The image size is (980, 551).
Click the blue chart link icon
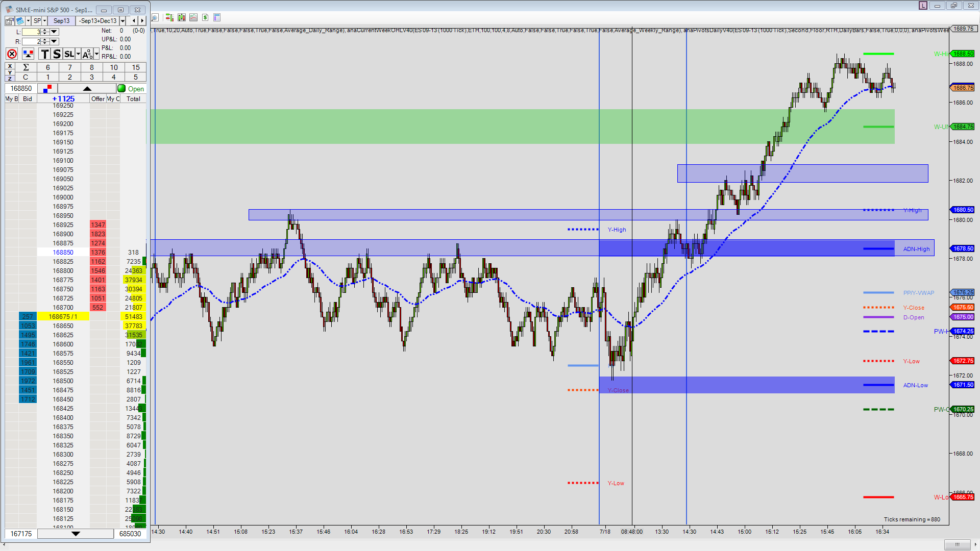coord(20,21)
